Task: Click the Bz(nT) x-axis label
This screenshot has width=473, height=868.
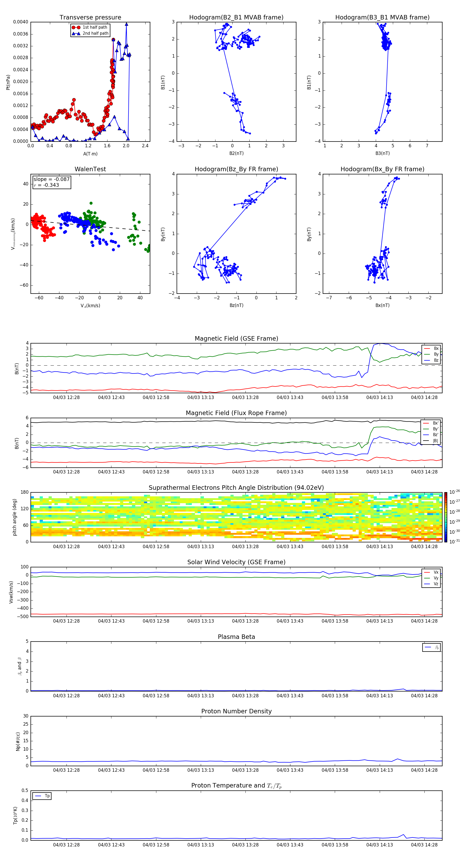Action: coord(236,305)
